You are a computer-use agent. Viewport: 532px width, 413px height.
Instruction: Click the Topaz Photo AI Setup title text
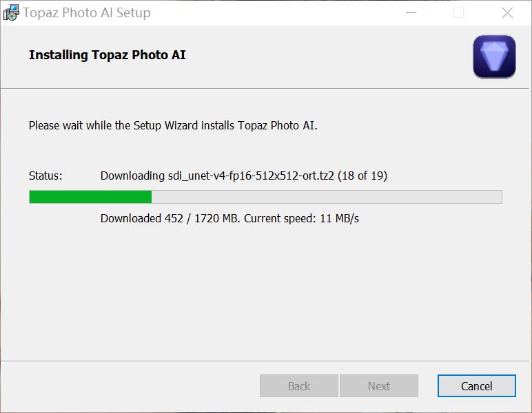click(x=87, y=13)
